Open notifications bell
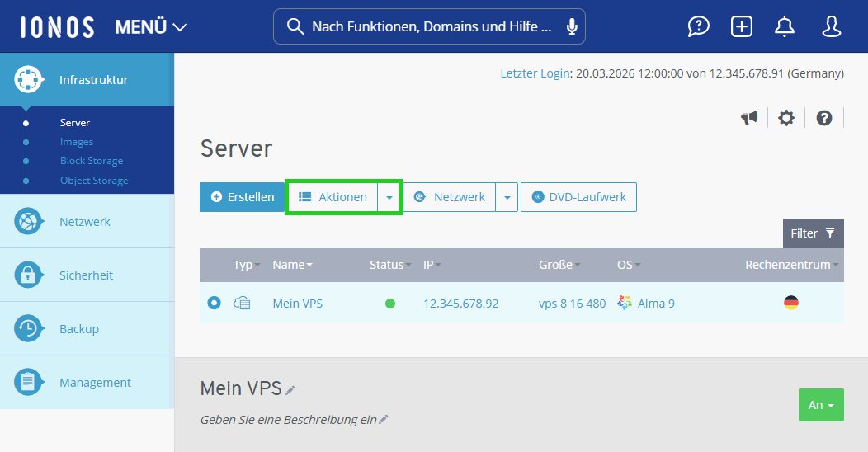Screen dimensions: 868x452 pos(785,26)
